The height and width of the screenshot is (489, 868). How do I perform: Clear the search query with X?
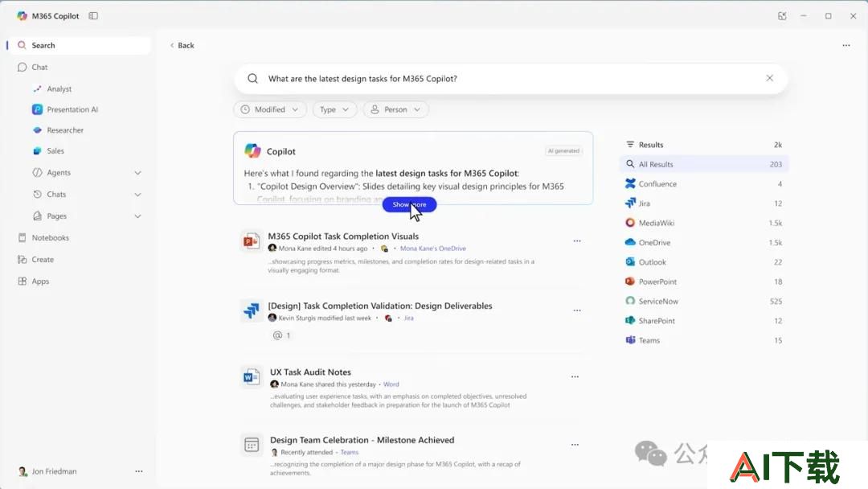coord(769,78)
